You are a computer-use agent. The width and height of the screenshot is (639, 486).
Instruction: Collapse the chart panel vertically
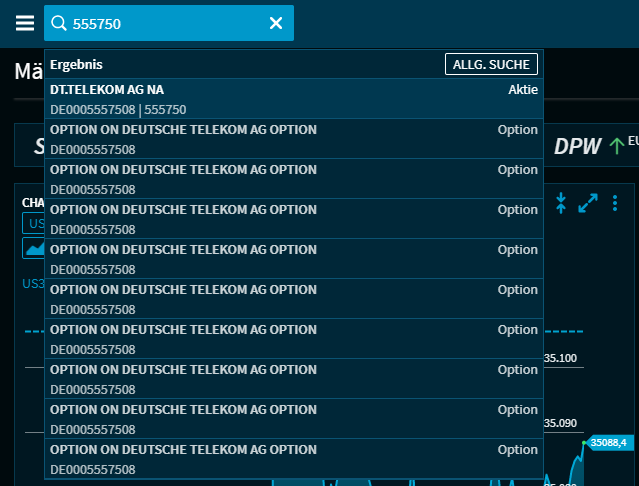tap(561, 202)
